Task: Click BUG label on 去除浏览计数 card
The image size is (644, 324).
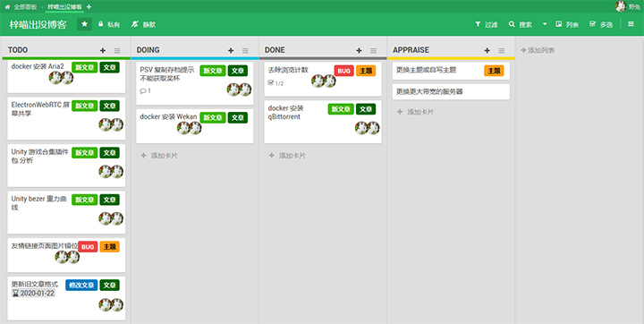Action: click(343, 71)
